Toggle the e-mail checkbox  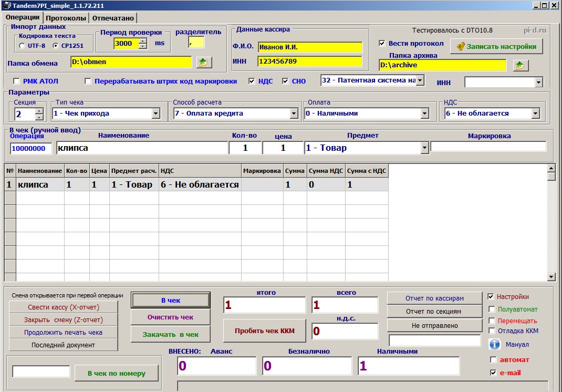pos(493,373)
